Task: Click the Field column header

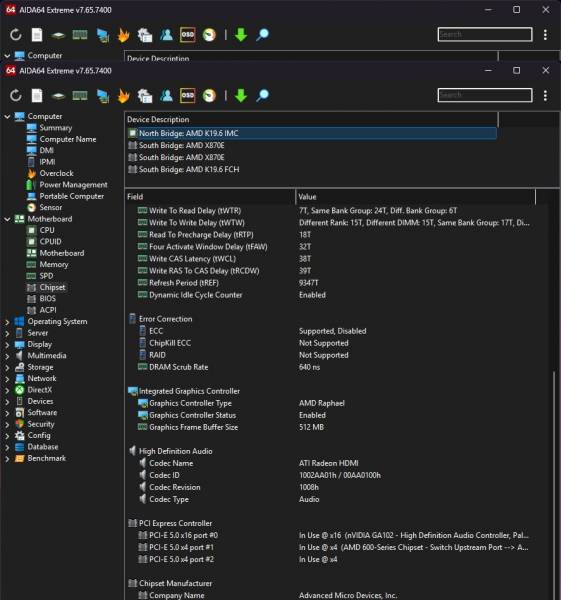Action: [210, 197]
